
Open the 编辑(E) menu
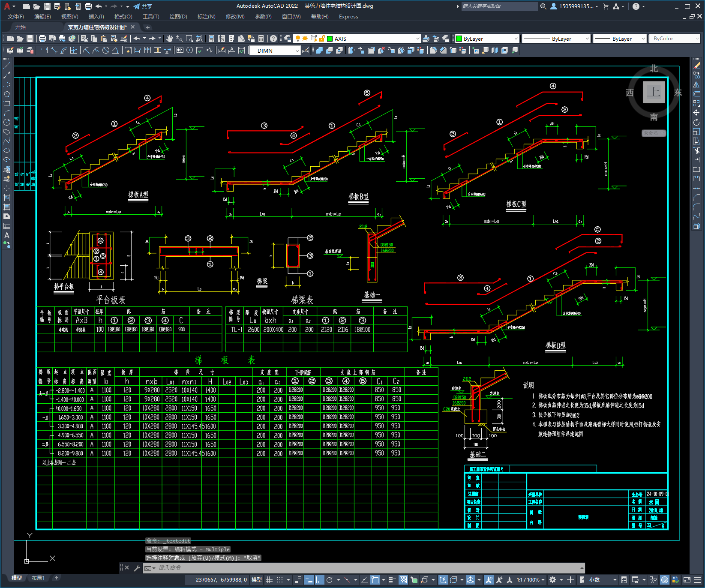click(x=42, y=17)
